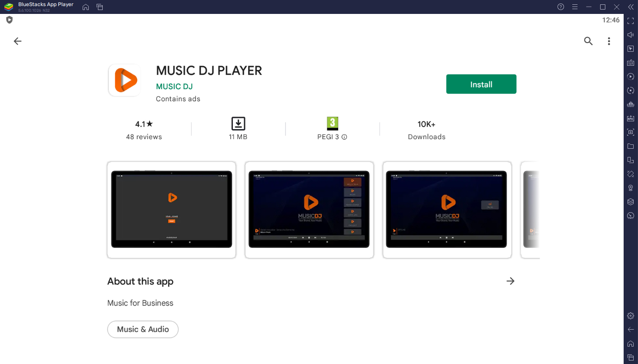Go back using the Play Store arrow
Viewport: 638px width, 364px height.
17,41
